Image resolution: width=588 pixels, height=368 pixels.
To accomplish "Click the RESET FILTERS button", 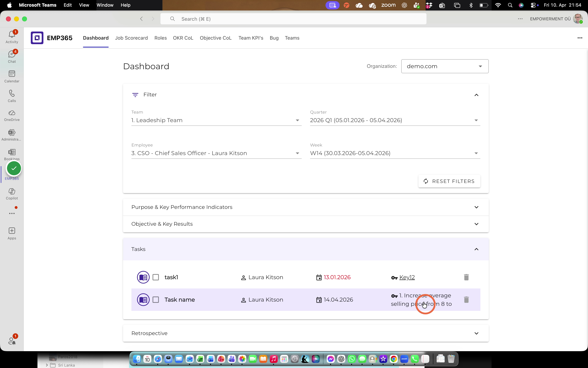I will 449,181.
